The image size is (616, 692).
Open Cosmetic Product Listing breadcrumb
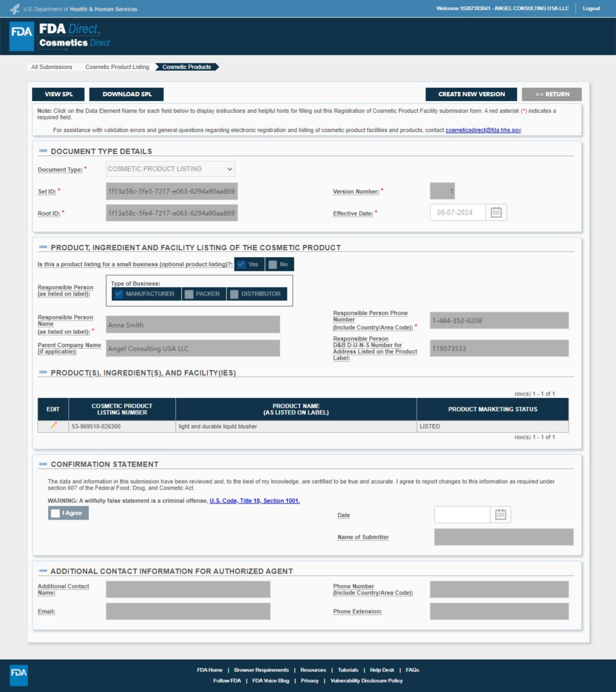[x=117, y=67]
